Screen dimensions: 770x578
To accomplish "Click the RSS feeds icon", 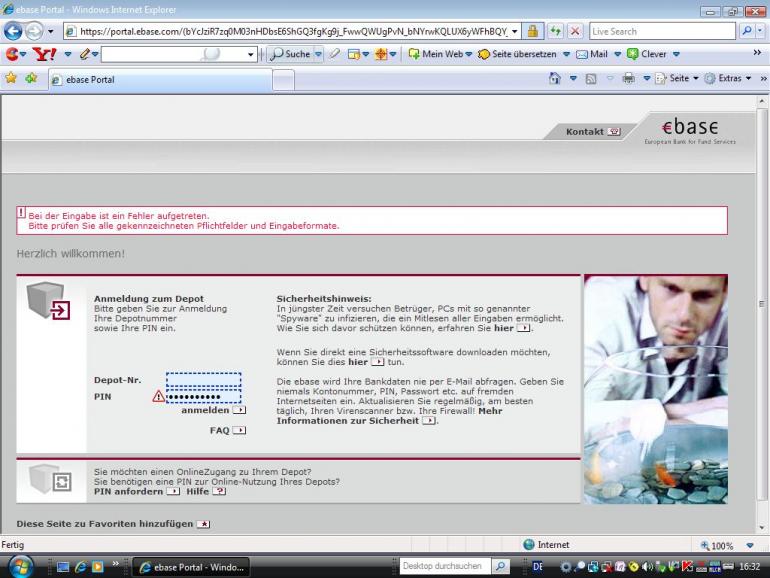I will (591, 79).
